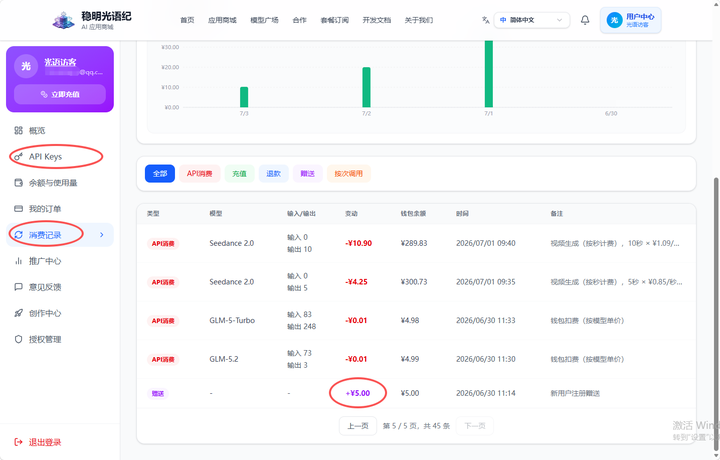Viewport: 720px width, 460px height.
Task: Click the disabled 下一页 button
Action: [x=475, y=426]
